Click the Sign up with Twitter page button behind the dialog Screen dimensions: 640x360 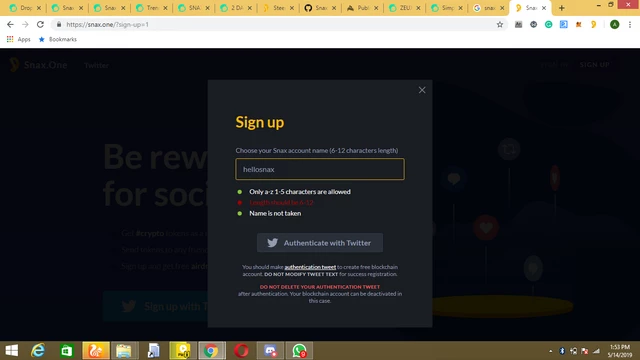click(156, 306)
